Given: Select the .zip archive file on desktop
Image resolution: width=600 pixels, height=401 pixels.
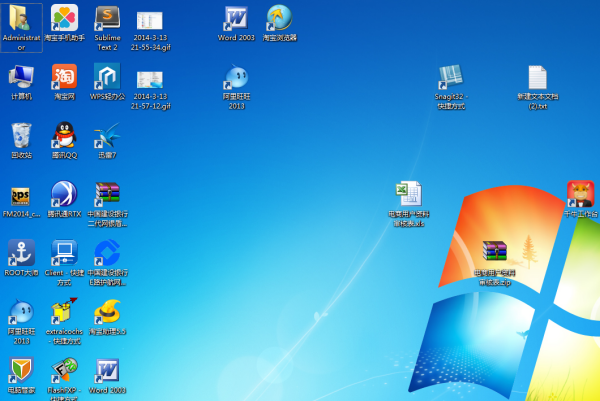Looking at the screenshot, I should [x=494, y=263].
